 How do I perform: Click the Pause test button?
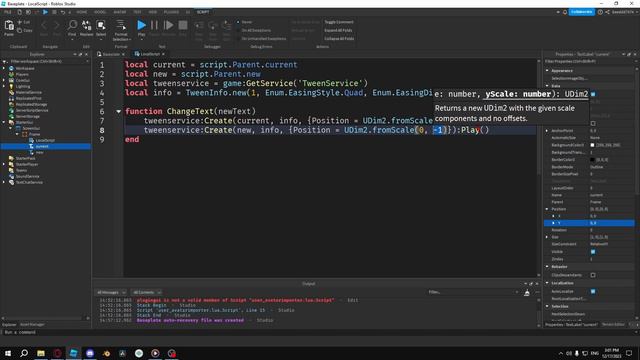coord(154,25)
